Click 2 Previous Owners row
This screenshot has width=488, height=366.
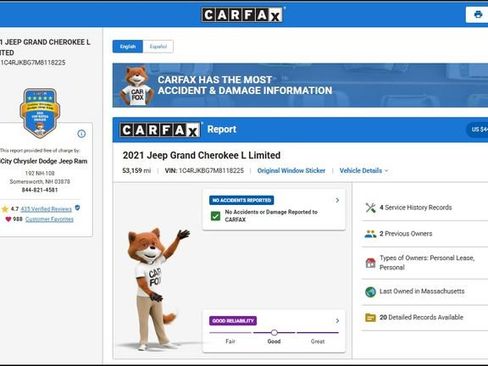click(425, 234)
